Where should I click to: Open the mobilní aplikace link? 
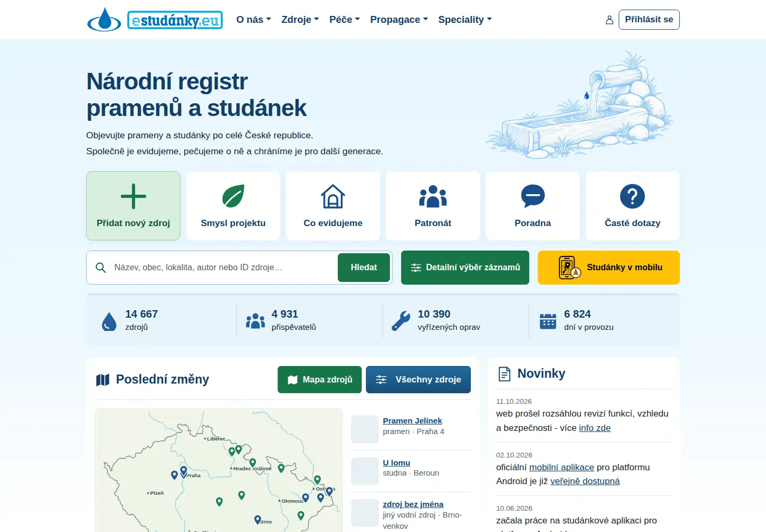(562, 467)
